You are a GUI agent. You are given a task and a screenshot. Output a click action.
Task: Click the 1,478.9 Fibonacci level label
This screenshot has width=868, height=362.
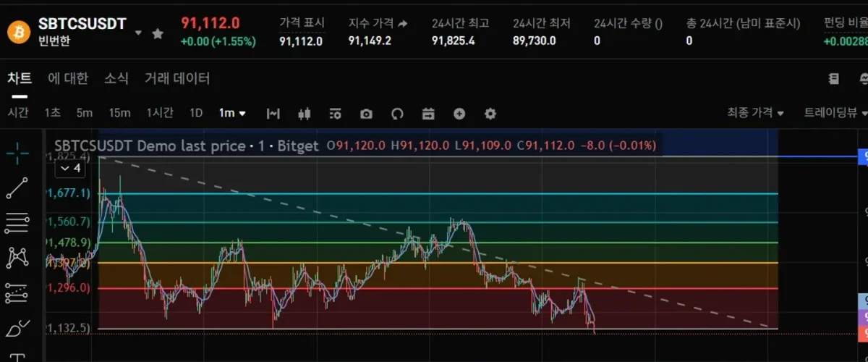pyautogui.click(x=69, y=243)
